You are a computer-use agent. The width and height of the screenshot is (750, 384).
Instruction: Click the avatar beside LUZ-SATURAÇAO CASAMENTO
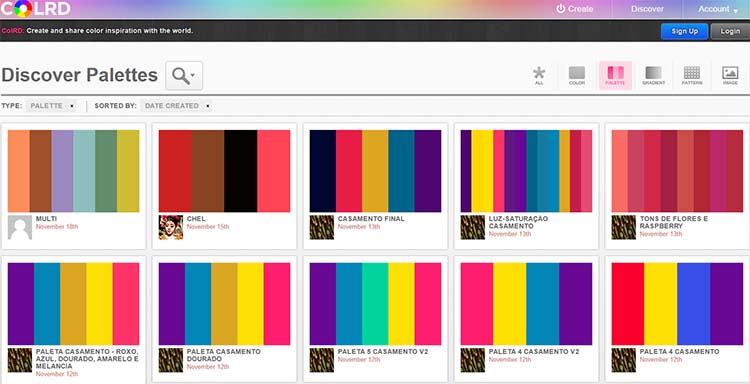(x=473, y=227)
